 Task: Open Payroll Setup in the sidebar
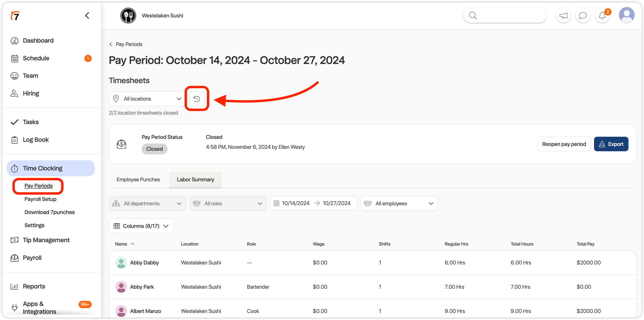coord(40,199)
